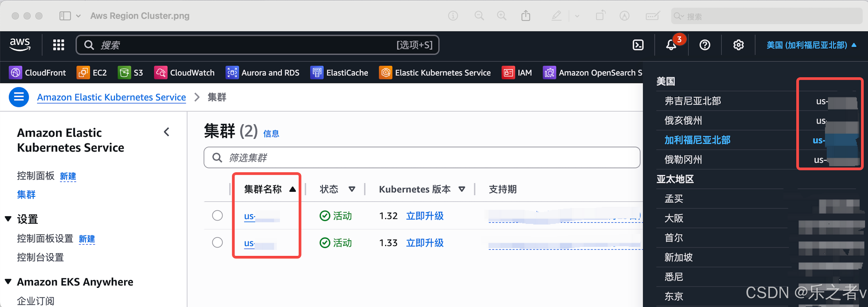Click the AWS logo home icon

tap(20, 44)
